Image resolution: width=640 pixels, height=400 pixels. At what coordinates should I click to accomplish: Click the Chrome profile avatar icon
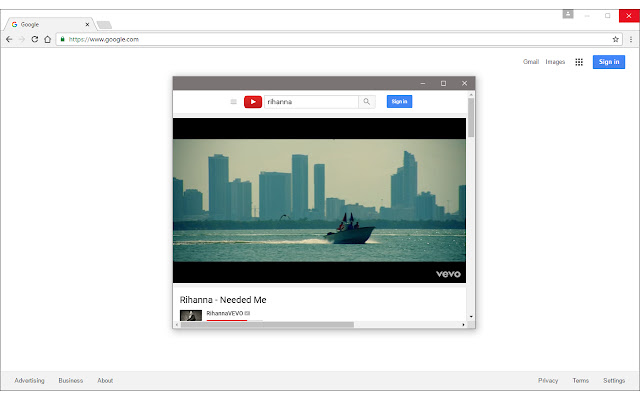(568, 14)
